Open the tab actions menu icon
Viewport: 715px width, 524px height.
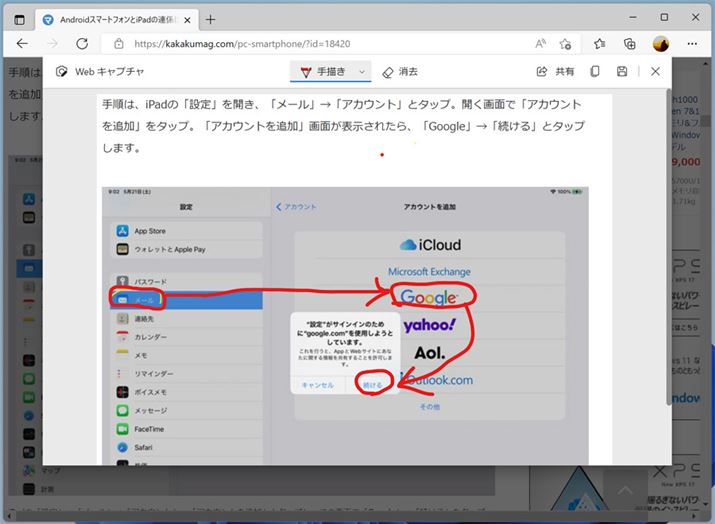coord(19,19)
